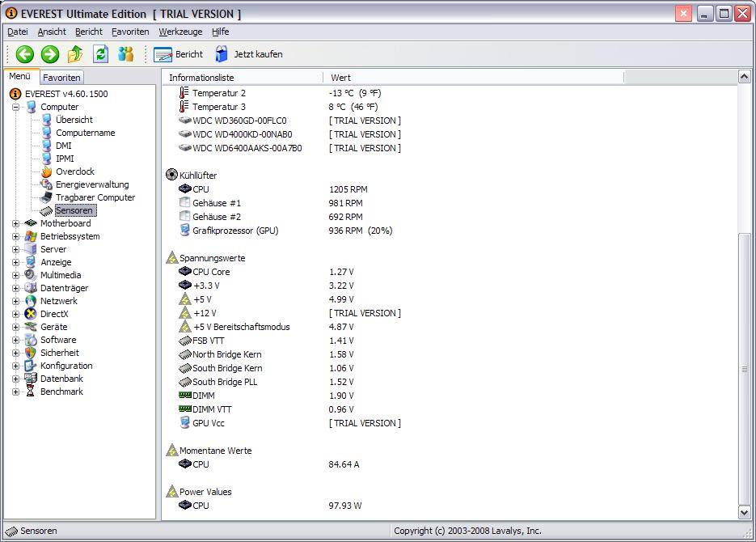Click the Konfiguration icon in tree
The width and height of the screenshot is (756, 542).
pyautogui.click(x=31, y=366)
